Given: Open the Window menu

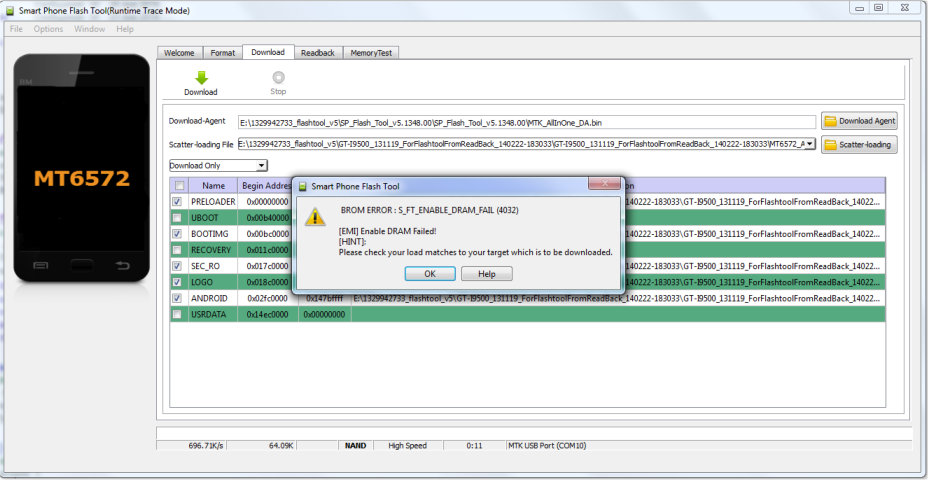Looking at the screenshot, I should click(x=89, y=29).
